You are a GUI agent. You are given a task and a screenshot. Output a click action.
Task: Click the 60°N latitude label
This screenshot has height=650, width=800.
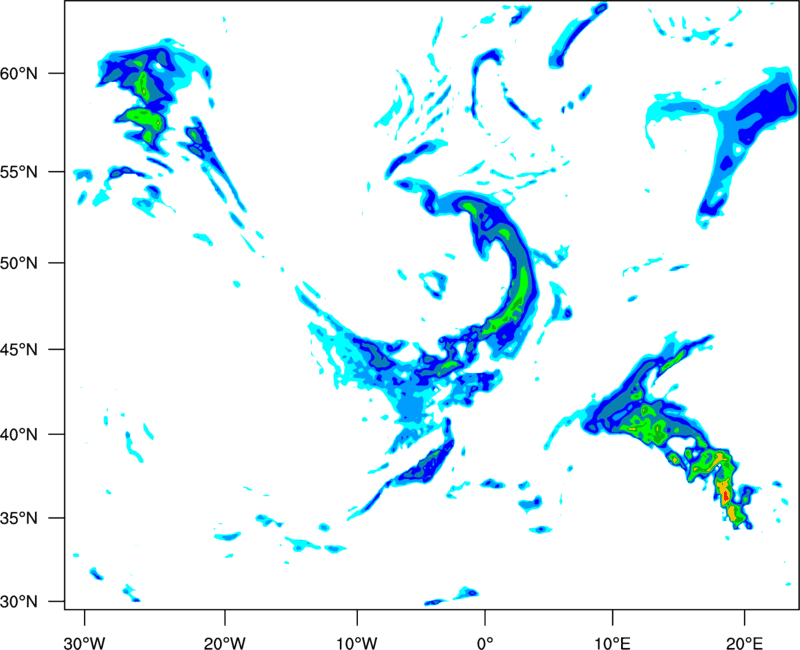pyautogui.click(x=19, y=73)
